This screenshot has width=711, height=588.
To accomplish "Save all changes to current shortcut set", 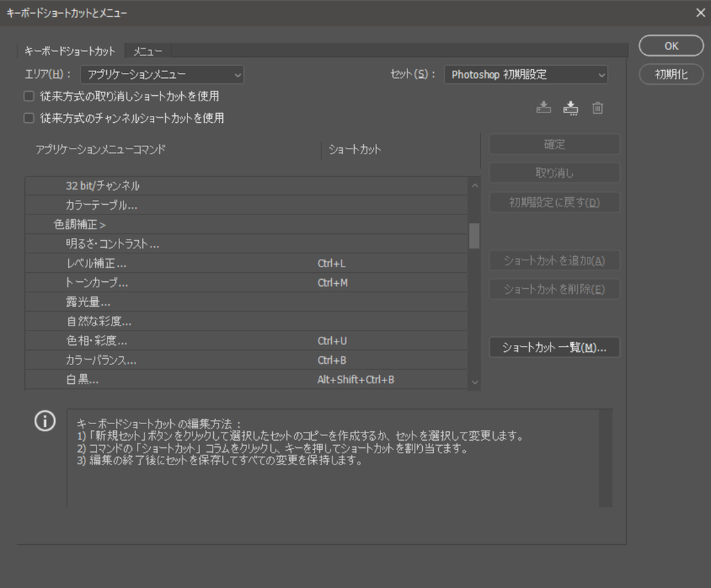I will (x=544, y=108).
